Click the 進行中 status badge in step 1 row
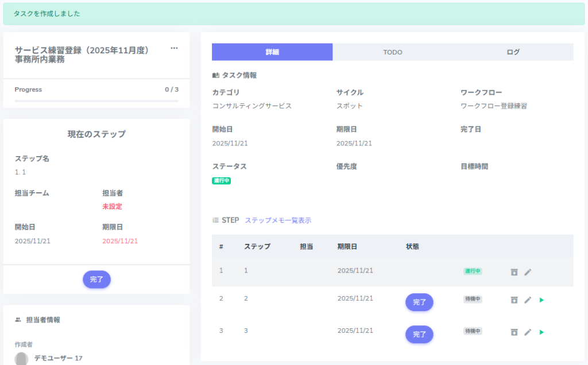Viewport: 588px width, 365px height. point(473,271)
